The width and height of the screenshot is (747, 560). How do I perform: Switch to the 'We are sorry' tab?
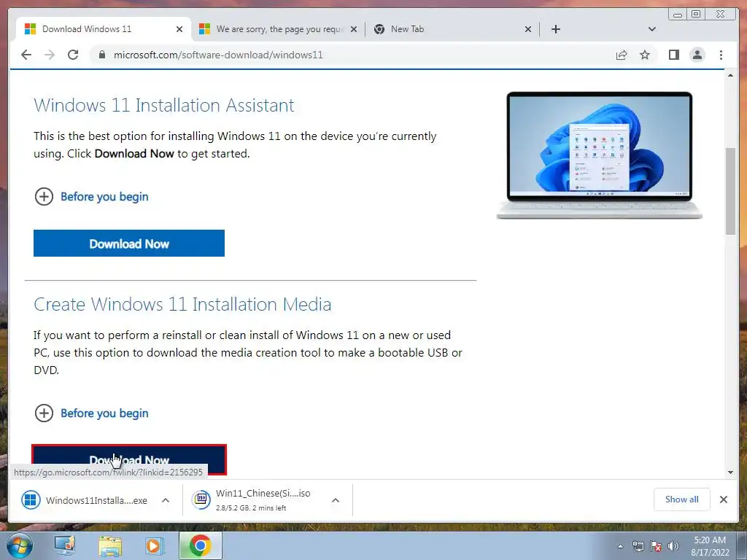pyautogui.click(x=279, y=29)
